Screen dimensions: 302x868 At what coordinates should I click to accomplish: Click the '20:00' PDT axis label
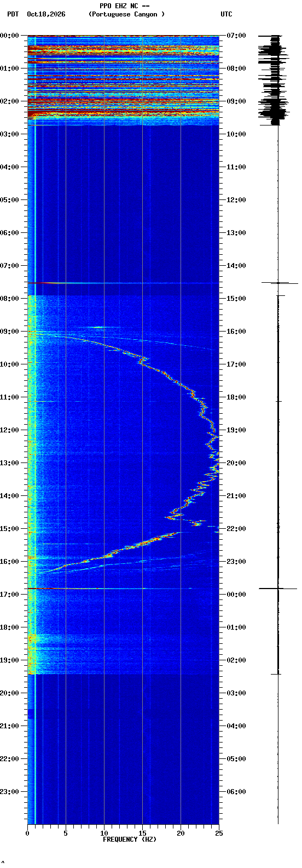[10, 693]
